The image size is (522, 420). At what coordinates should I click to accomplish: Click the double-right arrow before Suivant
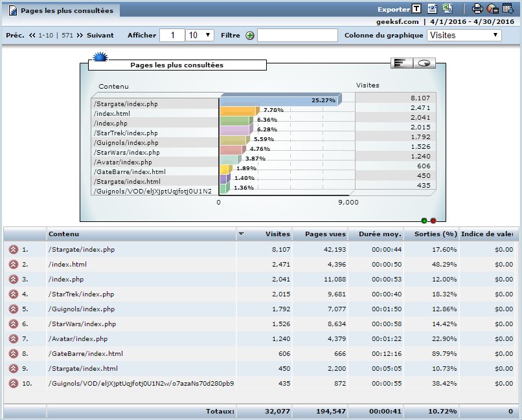point(80,35)
